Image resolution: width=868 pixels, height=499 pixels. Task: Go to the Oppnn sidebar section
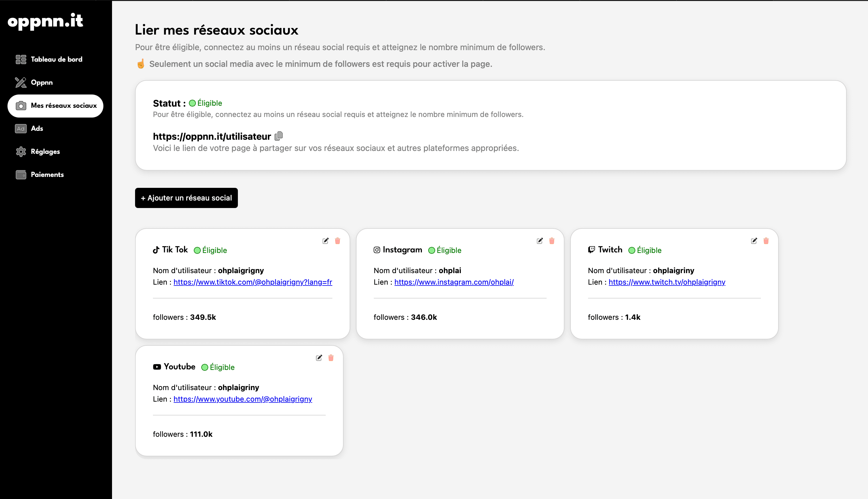coord(41,82)
